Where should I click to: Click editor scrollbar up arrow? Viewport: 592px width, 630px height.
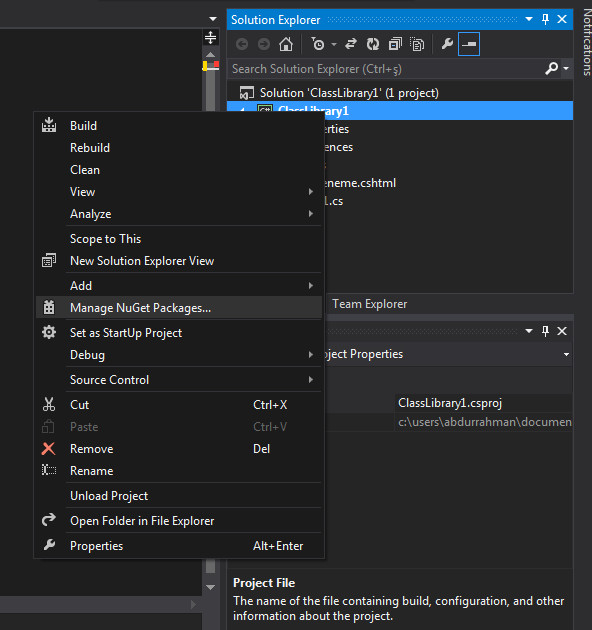(x=210, y=54)
